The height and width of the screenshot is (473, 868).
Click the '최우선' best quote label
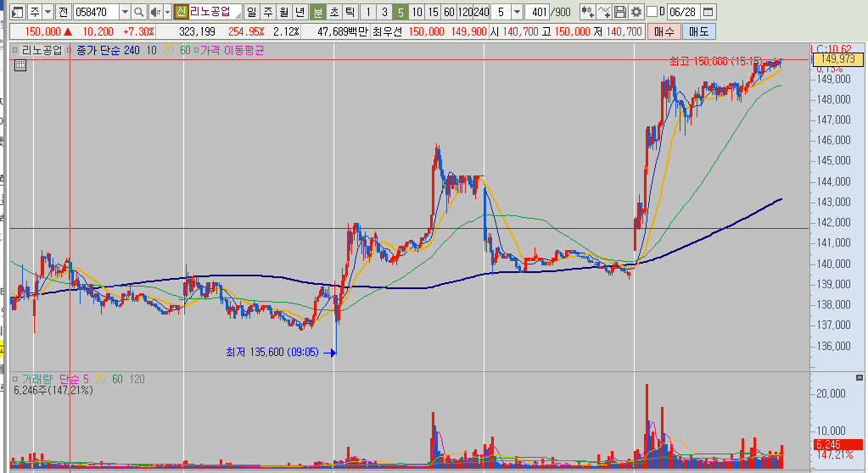[x=388, y=31]
